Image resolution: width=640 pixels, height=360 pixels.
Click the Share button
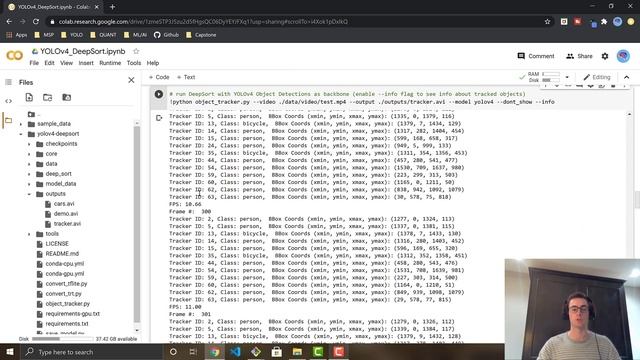(579, 56)
